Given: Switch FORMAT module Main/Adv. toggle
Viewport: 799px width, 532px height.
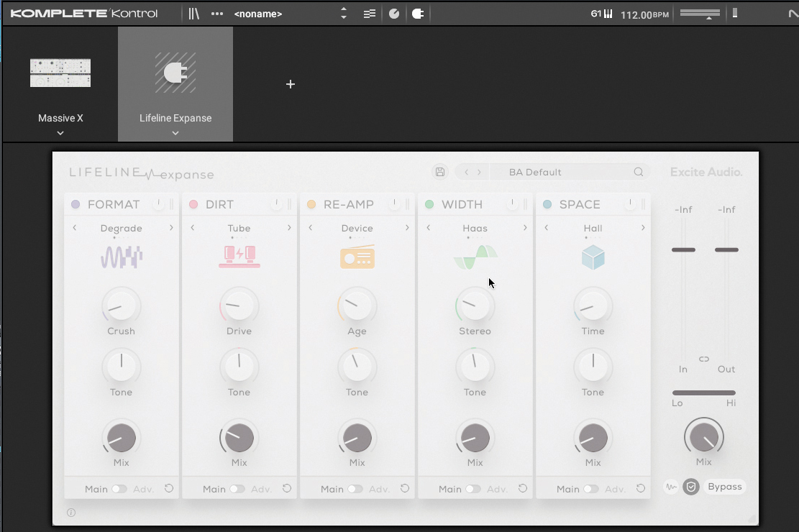Looking at the screenshot, I should click(x=119, y=489).
